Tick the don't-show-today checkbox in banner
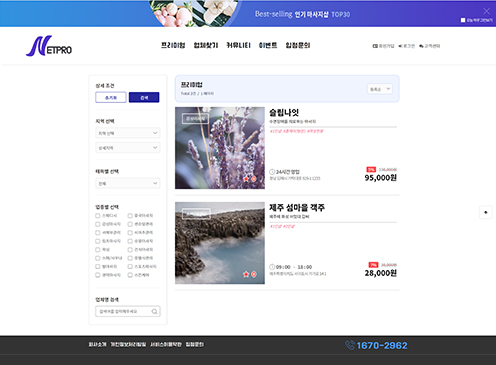This screenshot has height=365, width=496. 463,20
